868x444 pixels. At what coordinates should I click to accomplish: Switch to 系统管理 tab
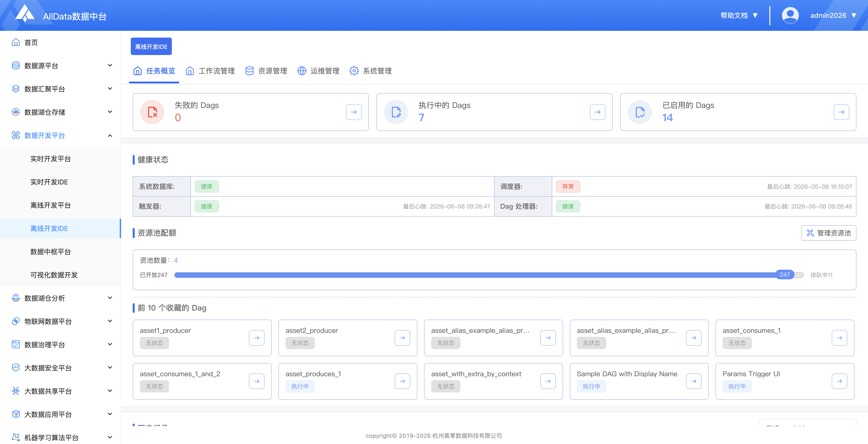[x=370, y=71]
